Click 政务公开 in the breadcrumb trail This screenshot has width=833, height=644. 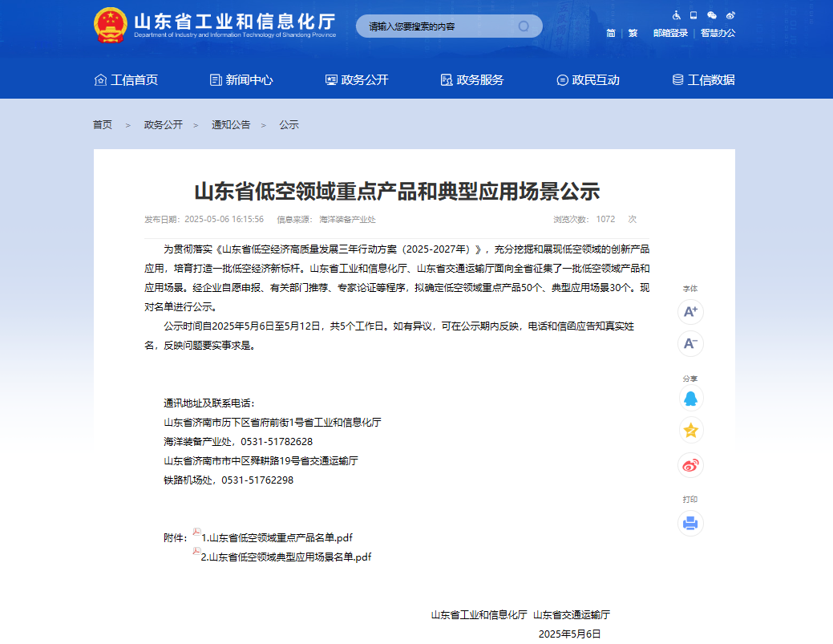[163, 125]
